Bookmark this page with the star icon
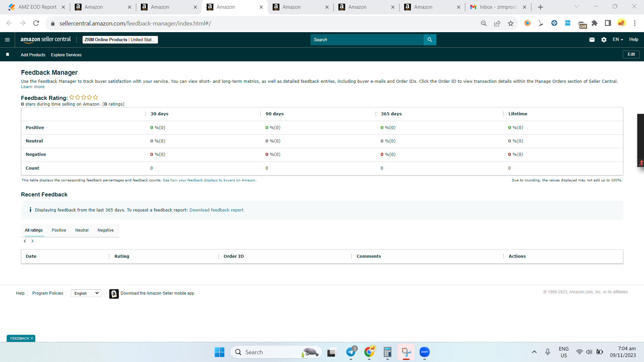Screen dimensions: 644x362 (x=511, y=23)
